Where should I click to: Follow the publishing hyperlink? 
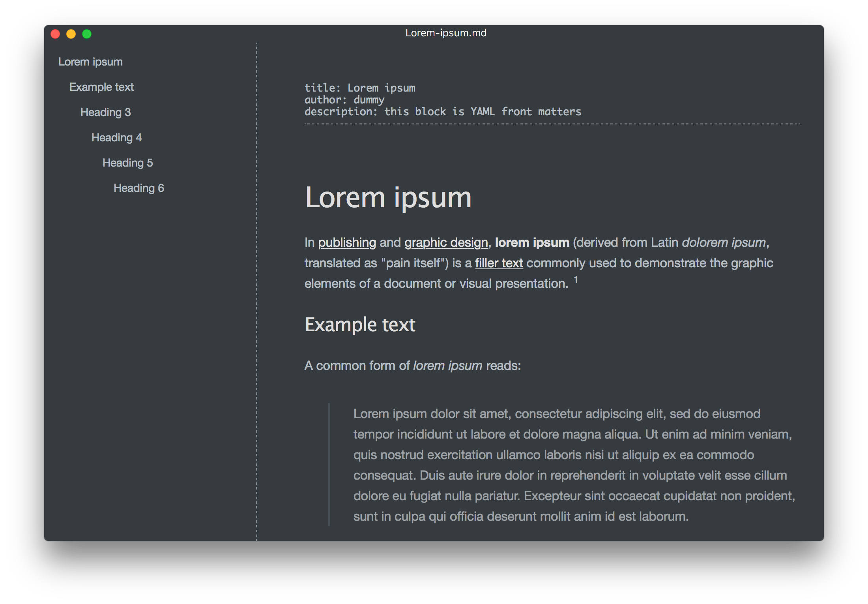(347, 243)
